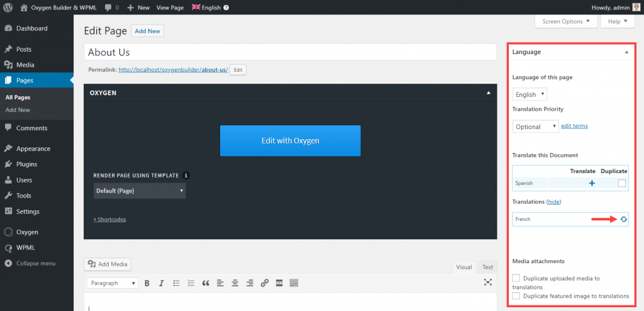Toggle italic formatting in editor

(162, 283)
